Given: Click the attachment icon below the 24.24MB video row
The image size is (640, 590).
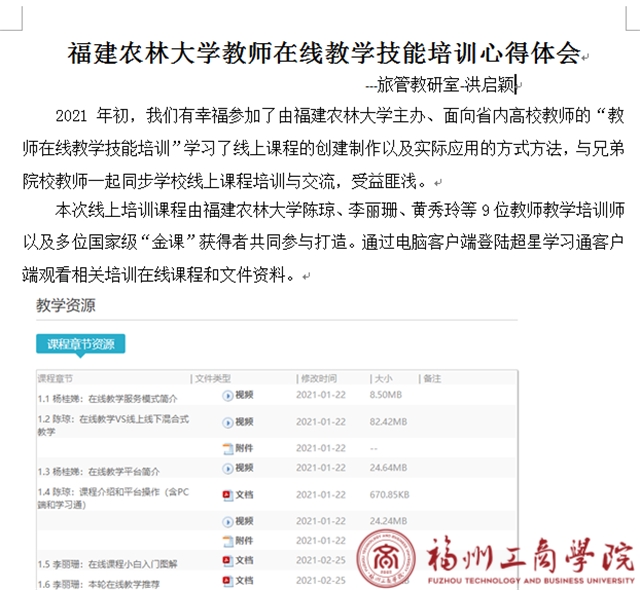Looking at the screenshot, I should (227, 541).
